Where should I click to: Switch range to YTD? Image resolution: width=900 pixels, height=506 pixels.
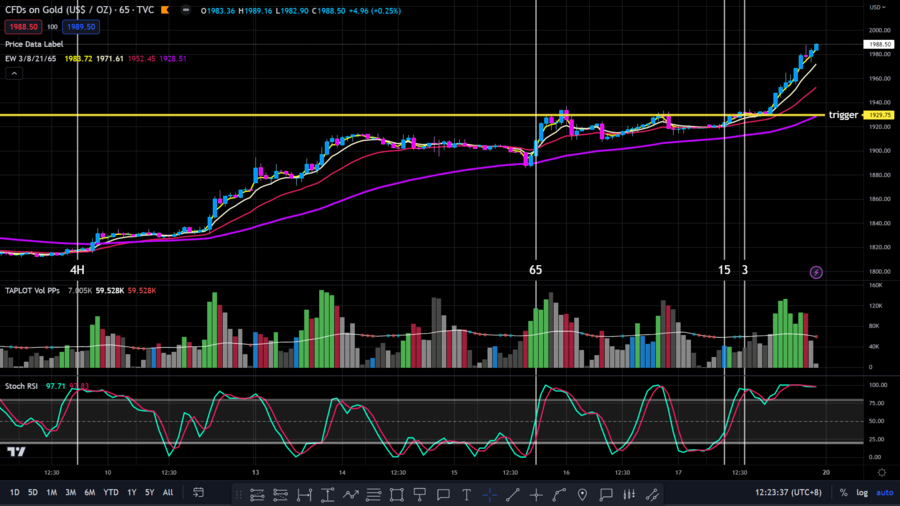coord(111,492)
